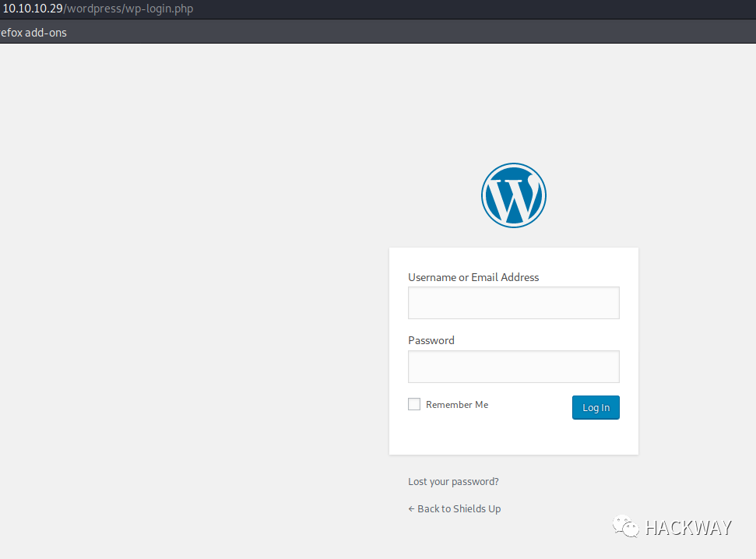Select the address bar URL wp-login.php
This screenshot has width=756, height=559.
click(97, 9)
